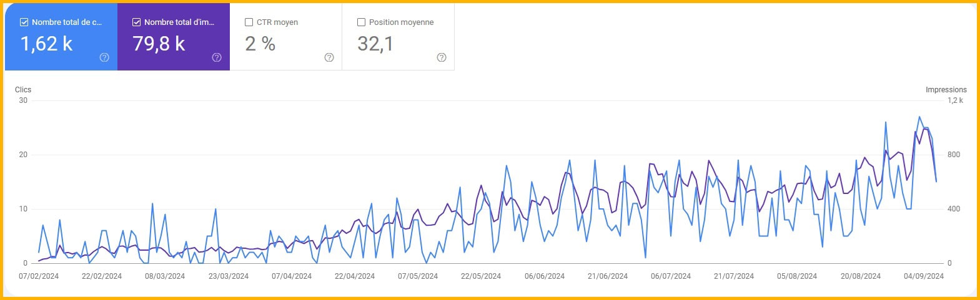
Task: Click the 1,2 k impressions axis value
Action: click(x=955, y=100)
